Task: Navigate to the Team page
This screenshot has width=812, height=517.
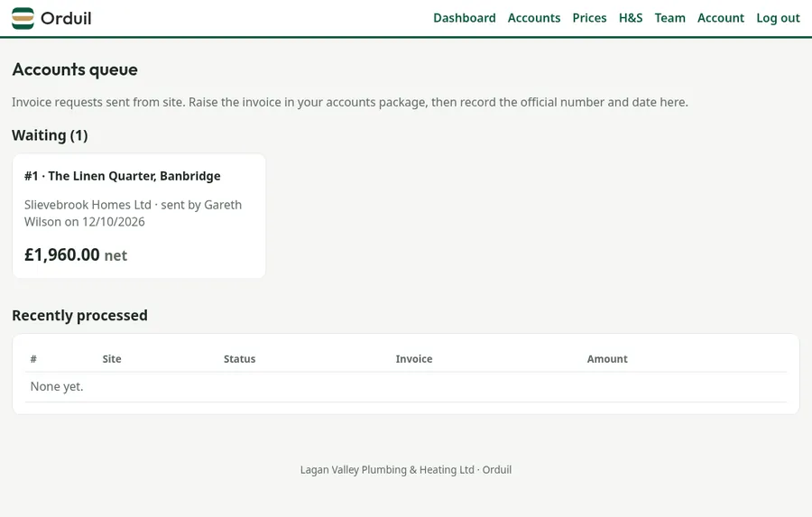Action: point(669,18)
